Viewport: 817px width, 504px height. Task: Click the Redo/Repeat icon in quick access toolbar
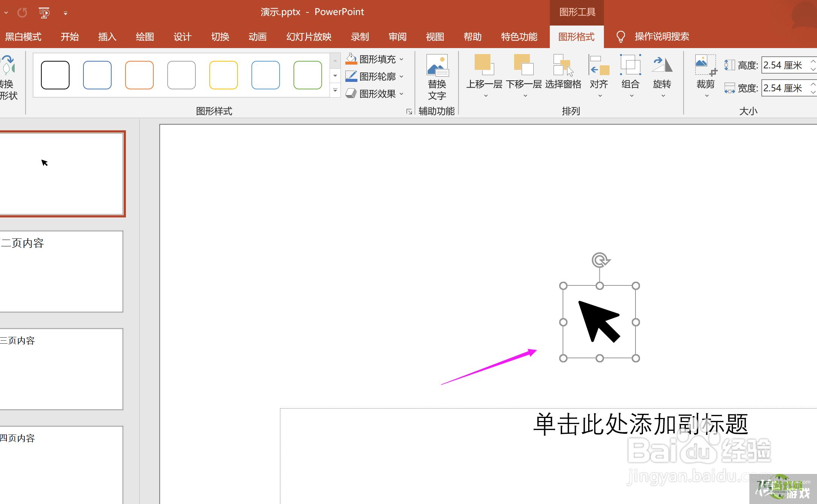[x=22, y=13]
